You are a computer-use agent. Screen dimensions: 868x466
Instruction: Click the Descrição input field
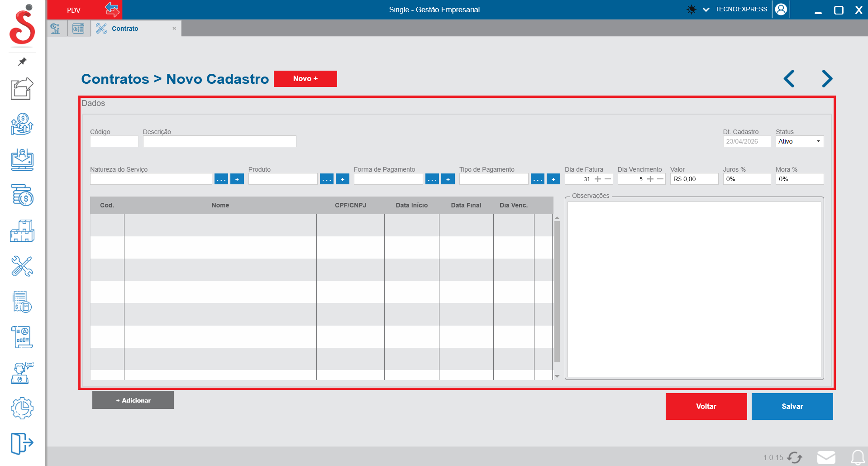(x=219, y=141)
